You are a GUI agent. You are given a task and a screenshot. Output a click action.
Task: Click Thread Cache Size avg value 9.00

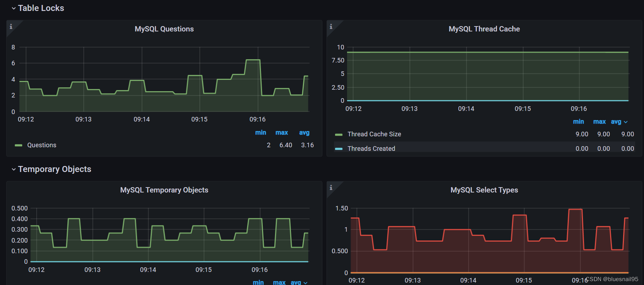point(628,134)
